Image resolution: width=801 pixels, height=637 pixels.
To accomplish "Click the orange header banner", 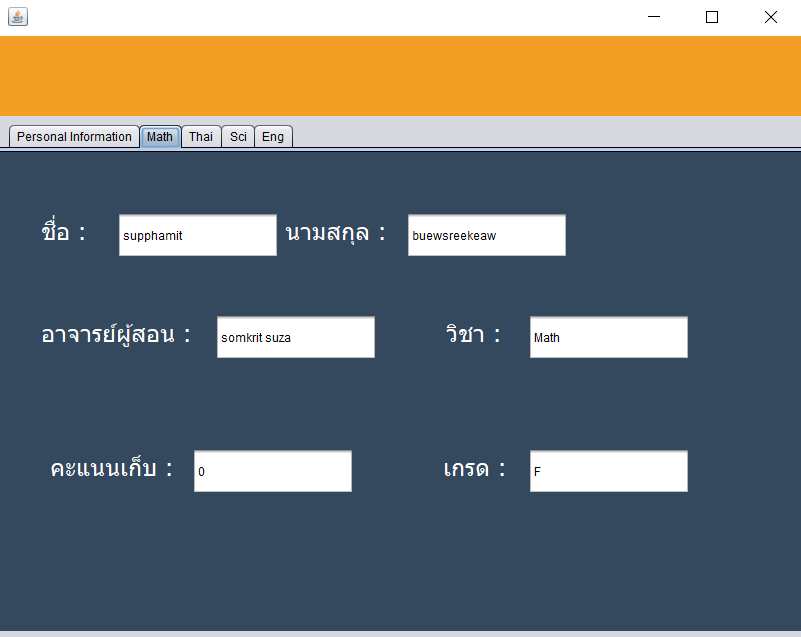I will tap(400, 77).
